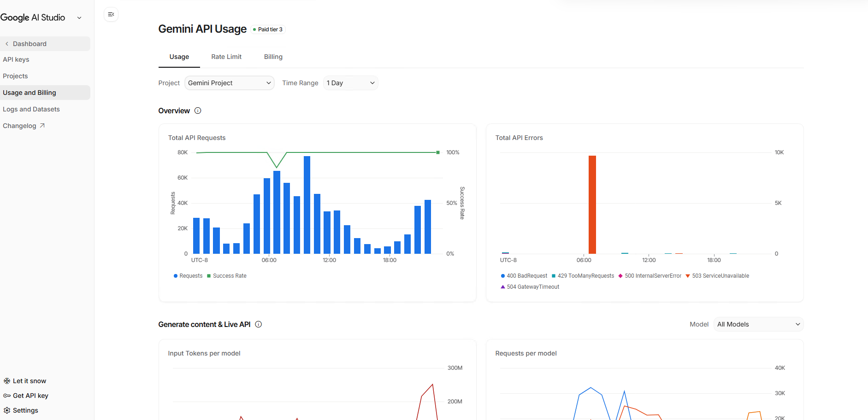Switch to the Billing tab
868x420 pixels.
(x=273, y=57)
